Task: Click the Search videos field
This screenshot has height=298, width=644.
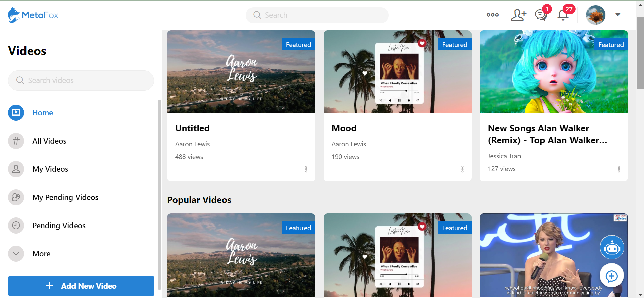Action: pyautogui.click(x=81, y=80)
